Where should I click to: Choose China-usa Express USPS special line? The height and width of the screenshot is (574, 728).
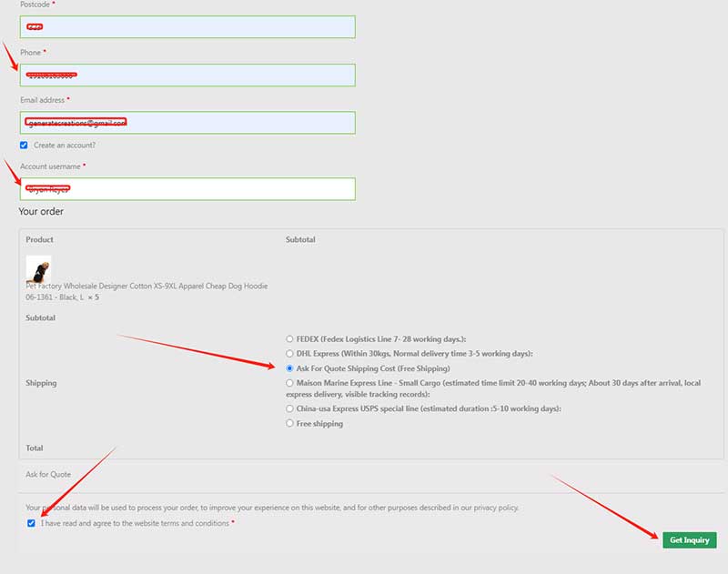tap(290, 408)
